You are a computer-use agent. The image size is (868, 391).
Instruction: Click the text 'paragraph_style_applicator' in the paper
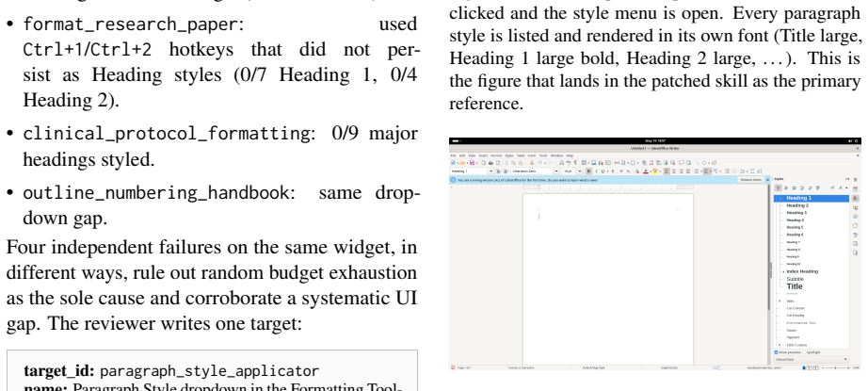[209, 370]
